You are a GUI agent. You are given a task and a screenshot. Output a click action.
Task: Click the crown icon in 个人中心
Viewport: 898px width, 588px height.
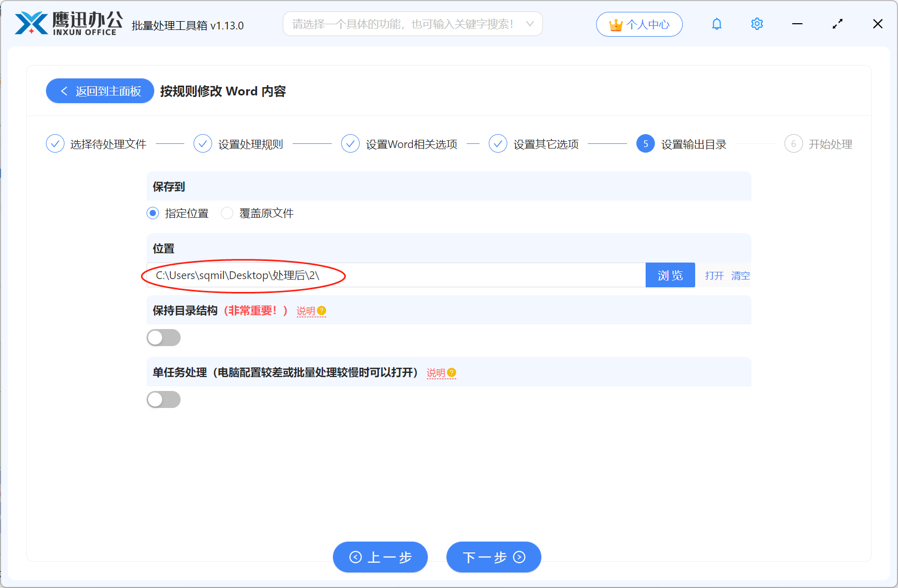point(615,24)
